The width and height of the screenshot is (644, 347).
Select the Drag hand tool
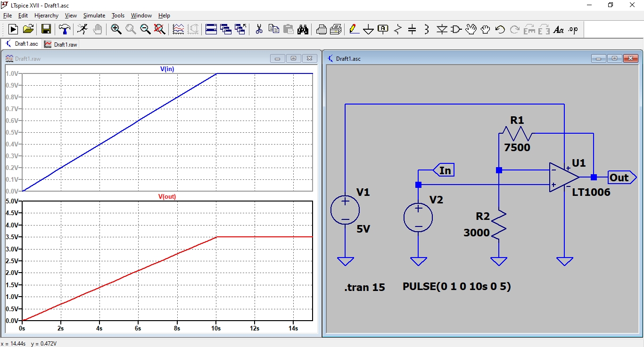[x=486, y=29]
